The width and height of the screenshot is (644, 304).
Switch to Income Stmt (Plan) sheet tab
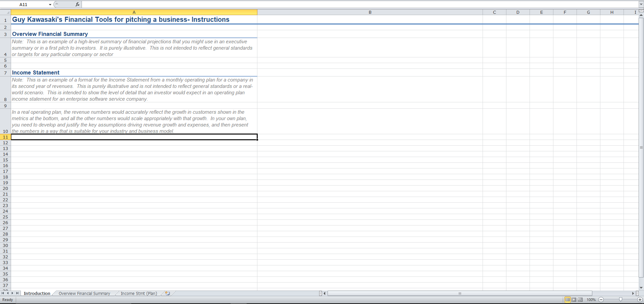139,293
